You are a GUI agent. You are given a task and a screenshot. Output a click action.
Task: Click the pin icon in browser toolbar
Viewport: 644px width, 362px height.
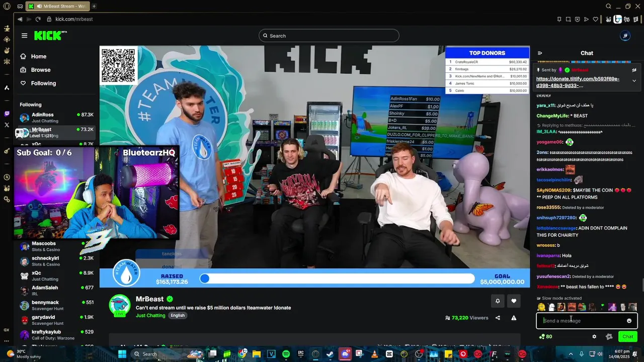(x=559, y=19)
